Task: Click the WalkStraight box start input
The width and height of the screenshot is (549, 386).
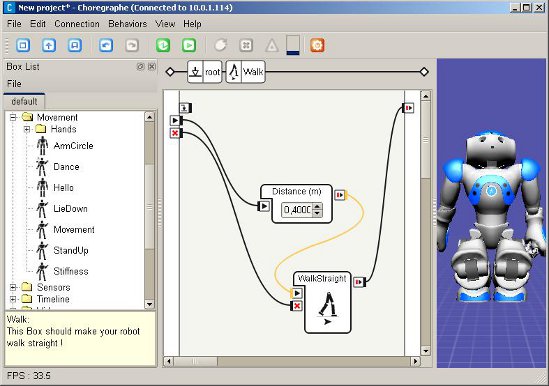Action: click(297, 293)
